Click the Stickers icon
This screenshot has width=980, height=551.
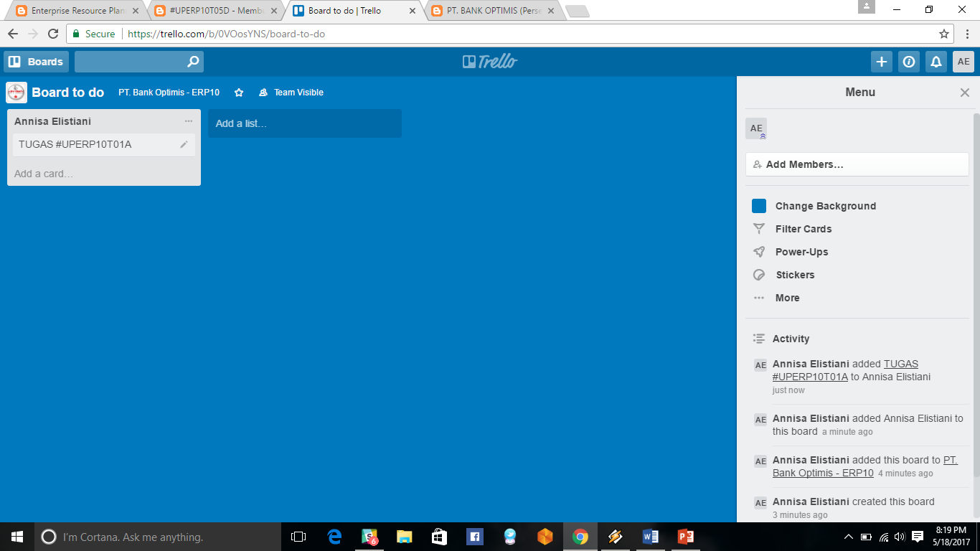(759, 275)
